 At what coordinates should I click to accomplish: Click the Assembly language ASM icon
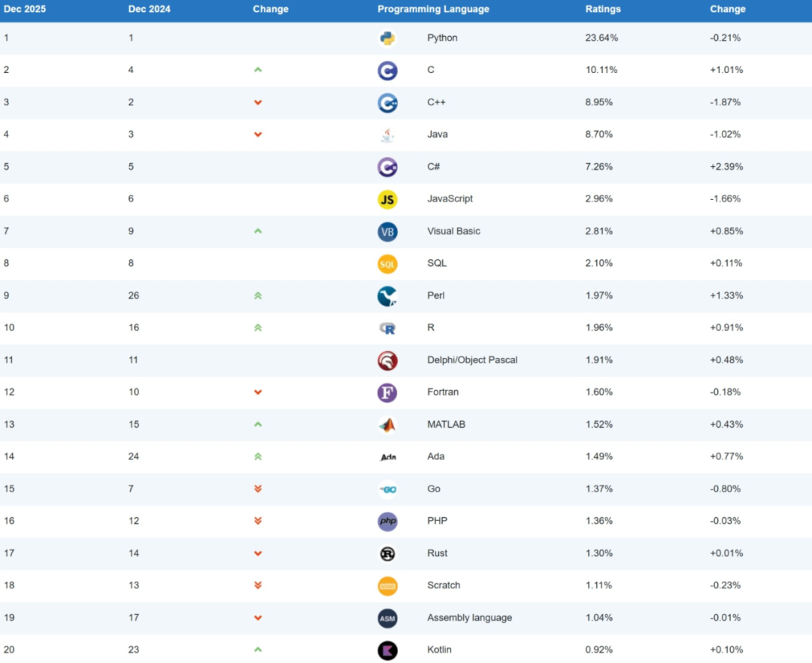(387, 619)
